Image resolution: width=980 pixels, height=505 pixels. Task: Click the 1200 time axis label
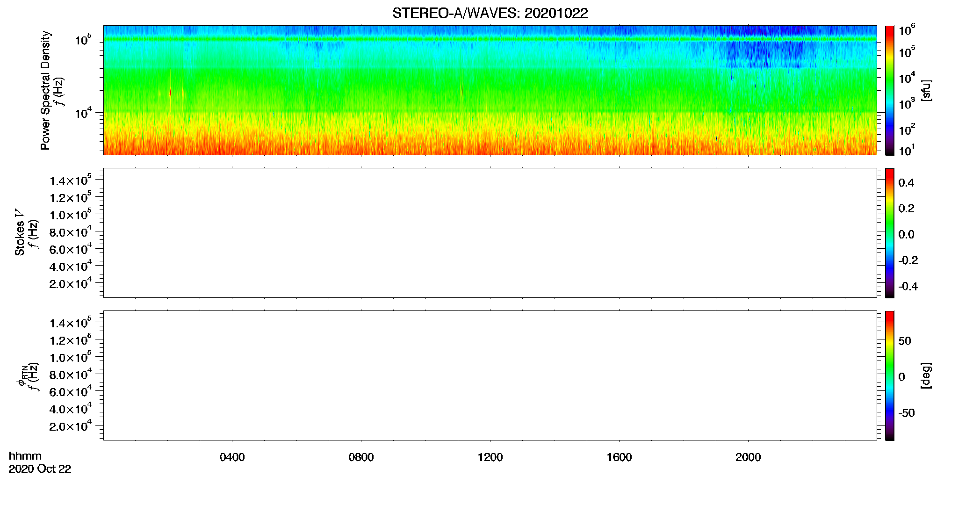490,457
